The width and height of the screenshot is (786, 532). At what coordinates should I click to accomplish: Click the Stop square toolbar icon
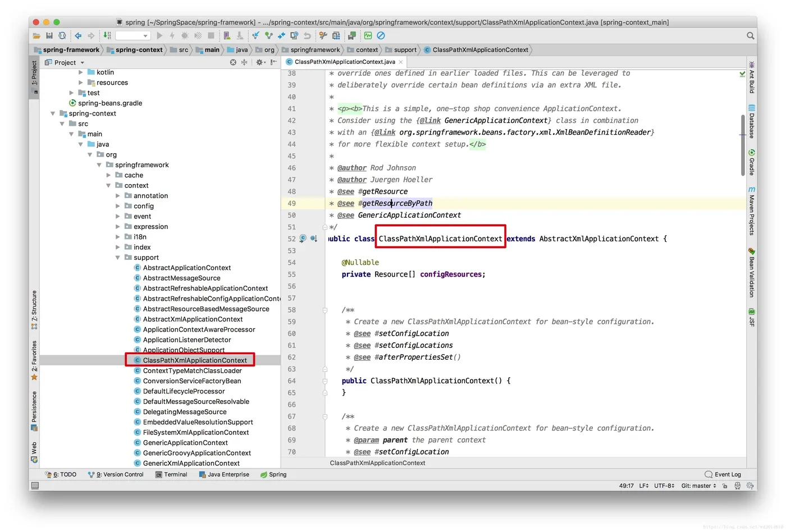[211, 35]
